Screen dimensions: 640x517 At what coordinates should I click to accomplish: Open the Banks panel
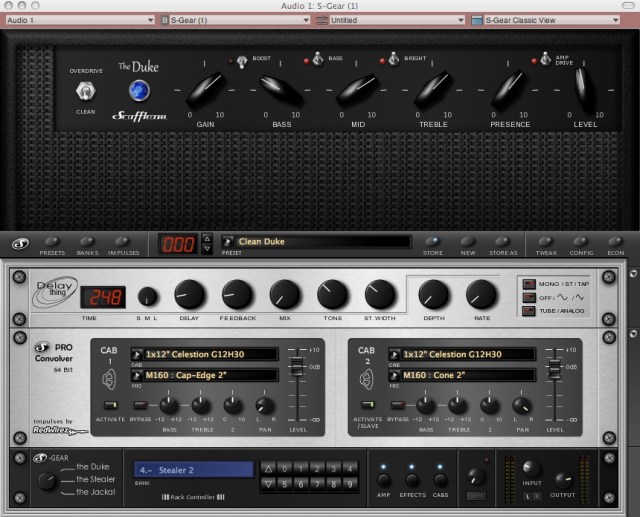87,242
